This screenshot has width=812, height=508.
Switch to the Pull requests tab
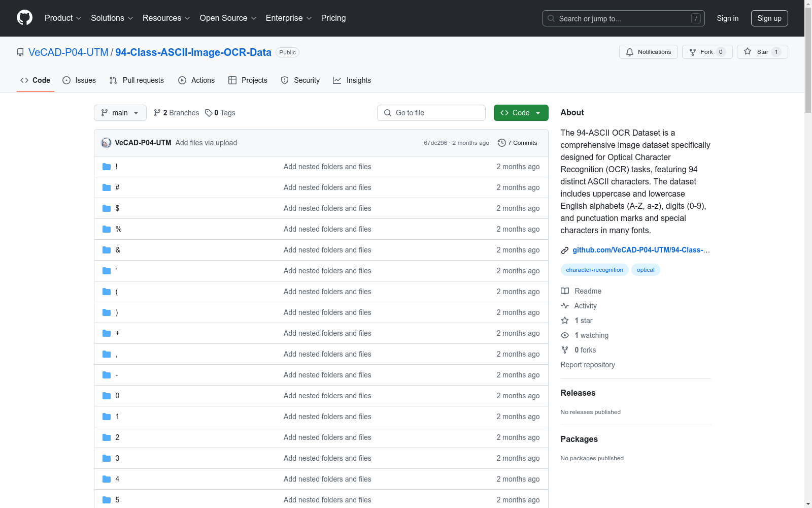(137, 80)
